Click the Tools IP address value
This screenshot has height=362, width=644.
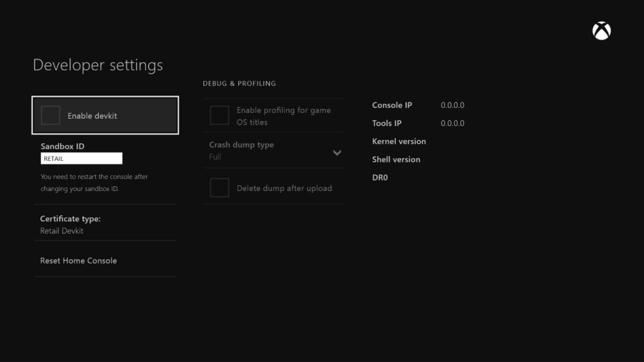point(452,123)
